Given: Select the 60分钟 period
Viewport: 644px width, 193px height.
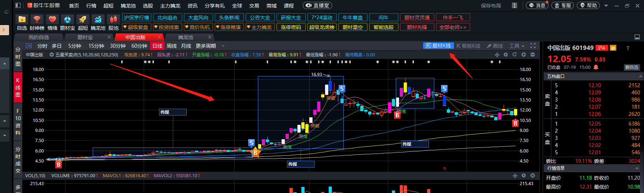Looking at the screenshot, I should [139, 46].
